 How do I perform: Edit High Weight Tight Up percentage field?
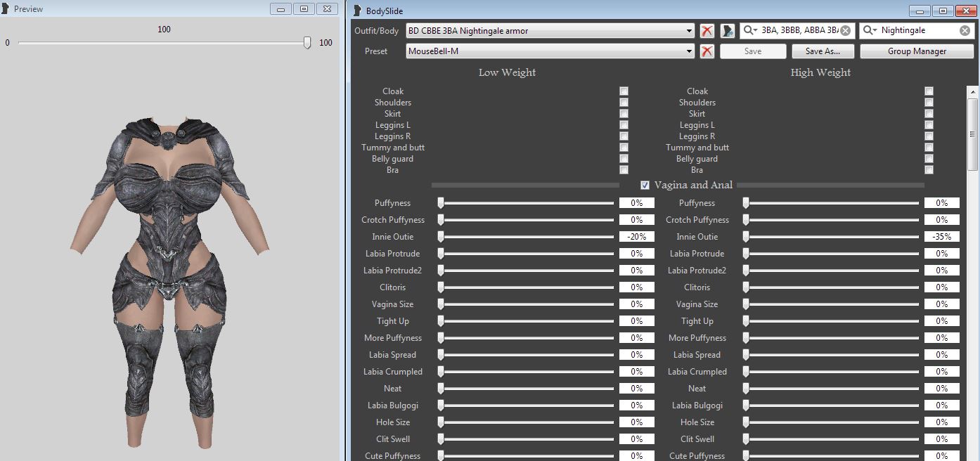(941, 321)
